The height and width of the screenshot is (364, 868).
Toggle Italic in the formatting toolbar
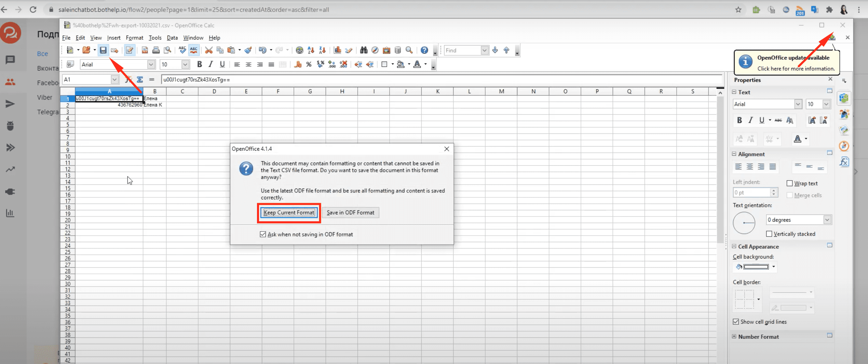[211, 64]
